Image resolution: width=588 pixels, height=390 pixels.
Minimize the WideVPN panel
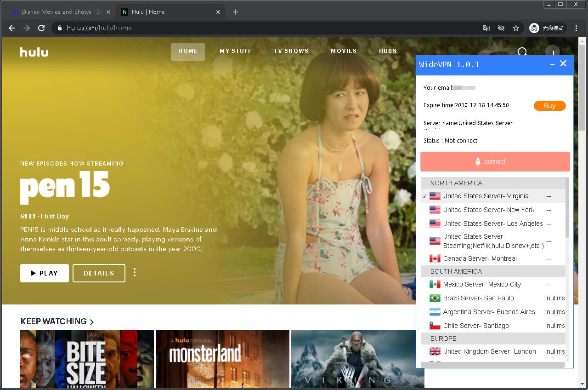click(552, 64)
